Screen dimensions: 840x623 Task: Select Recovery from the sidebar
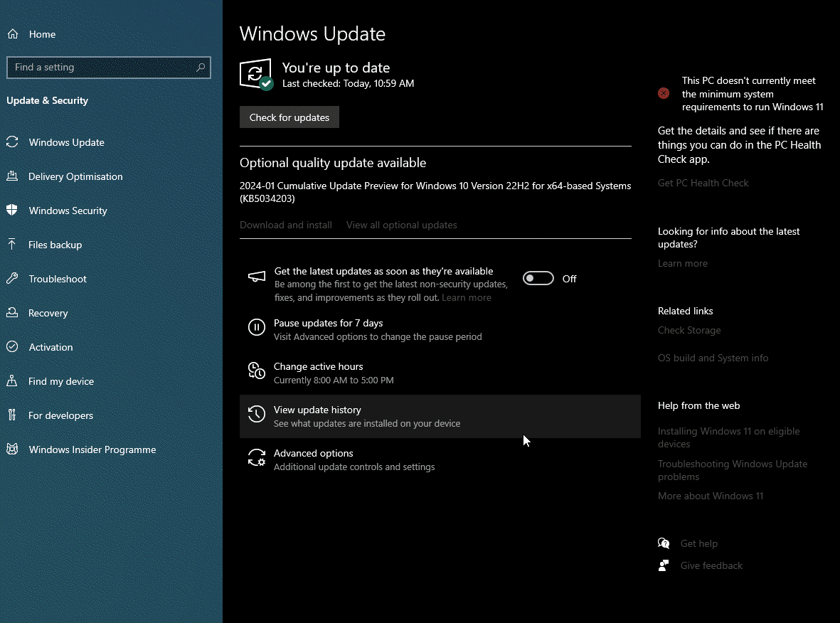click(x=48, y=314)
